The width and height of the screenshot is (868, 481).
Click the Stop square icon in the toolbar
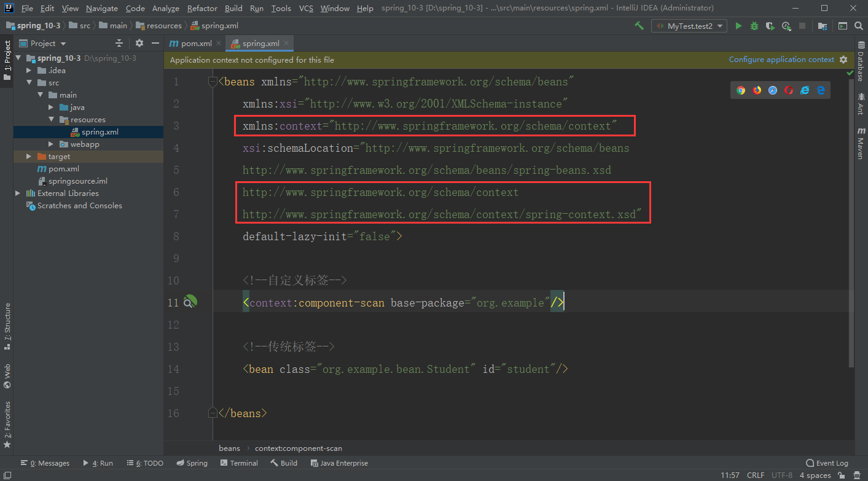(802, 26)
